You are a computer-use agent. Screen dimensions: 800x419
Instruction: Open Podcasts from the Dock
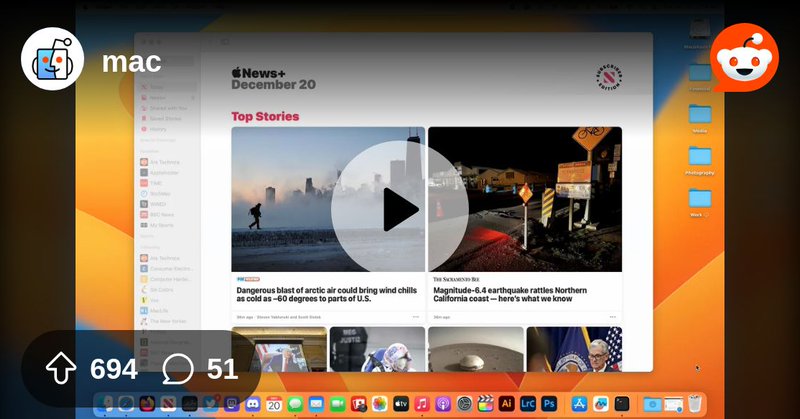click(443, 404)
